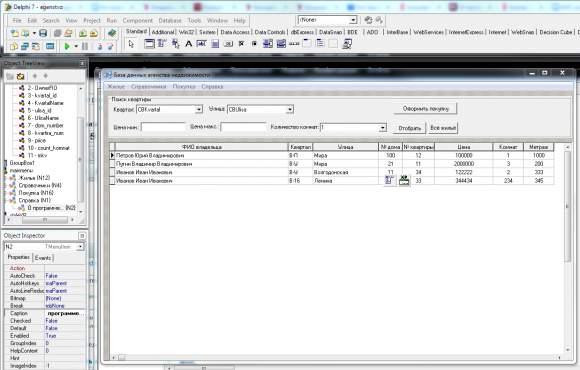Select the Label component (letter A) icon
This screenshot has width=580, height=370.
pyautogui.click(x=189, y=44)
